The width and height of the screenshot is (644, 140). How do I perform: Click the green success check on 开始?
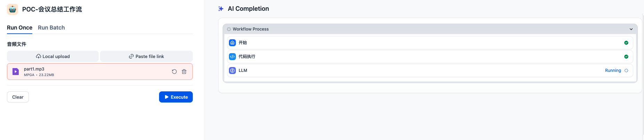click(x=626, y=43)
